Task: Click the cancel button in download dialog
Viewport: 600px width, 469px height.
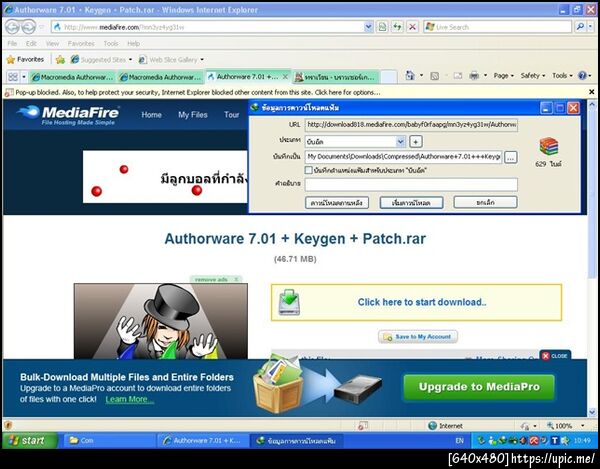Action: [485, 202]
